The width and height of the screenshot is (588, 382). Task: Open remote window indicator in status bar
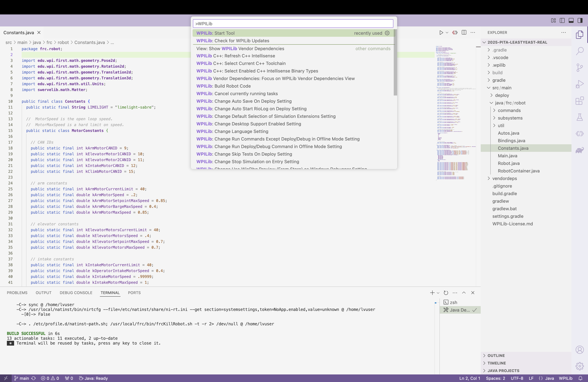pyautogui.click(x=6, y=378)
